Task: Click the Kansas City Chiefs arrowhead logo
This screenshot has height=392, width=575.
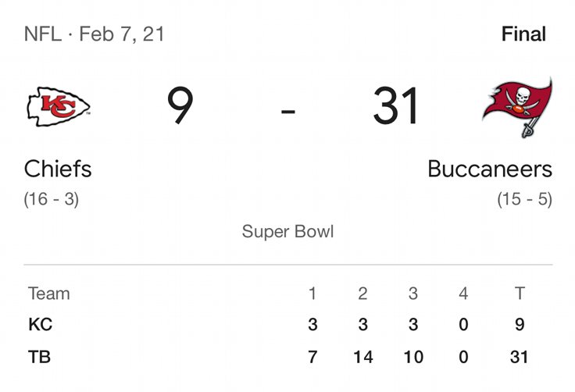Action: coord(59,106)
